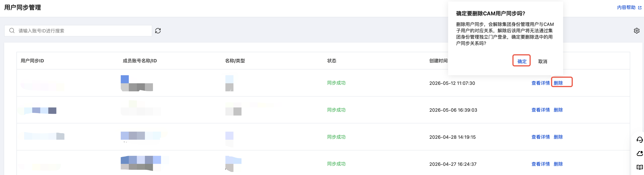Open the 内容帮助 help link
Viewport: 644px width, 175px height.
[626, 7]
